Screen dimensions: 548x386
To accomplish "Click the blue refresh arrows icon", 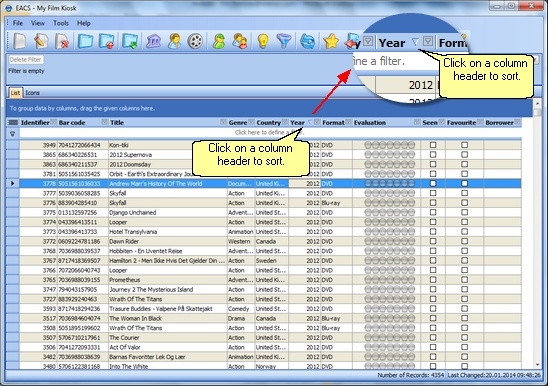I will tap(308, 41).
